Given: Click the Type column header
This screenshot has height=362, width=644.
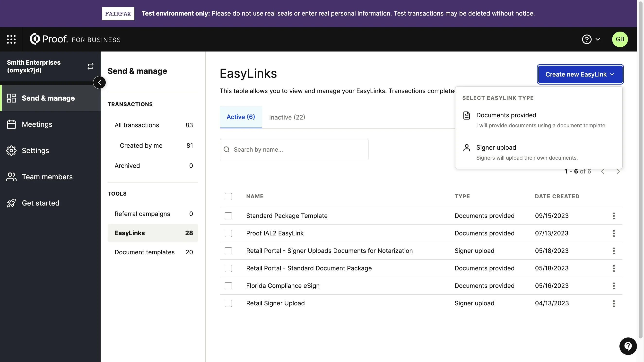Looking at the screenshot, I should 462,197.
